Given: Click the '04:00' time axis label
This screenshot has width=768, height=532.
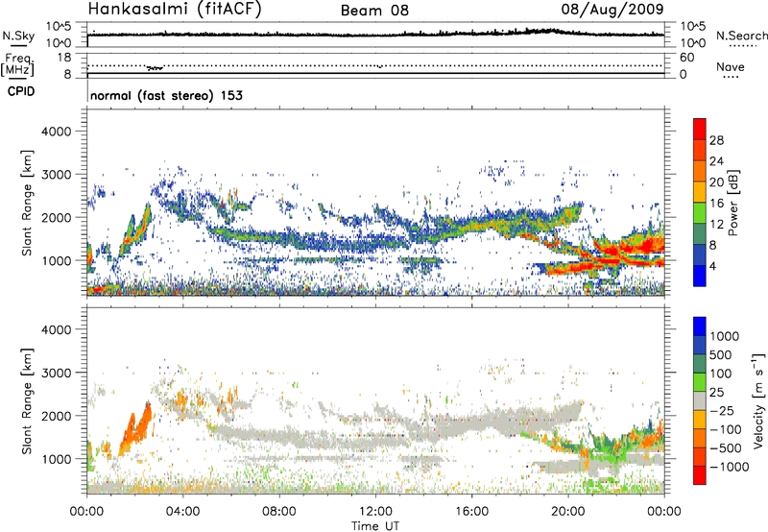Looking at the screenshot, I should pos(182,512).
